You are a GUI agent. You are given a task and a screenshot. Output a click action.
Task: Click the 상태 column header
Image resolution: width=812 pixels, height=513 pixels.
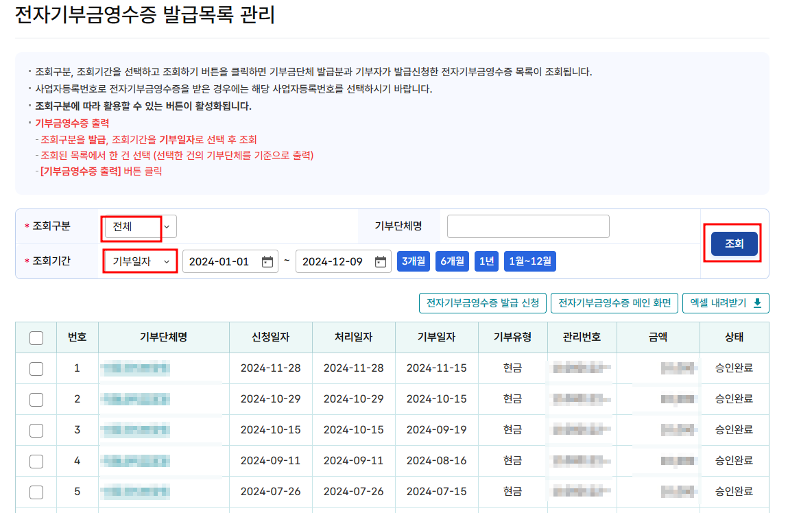[735, 337]
